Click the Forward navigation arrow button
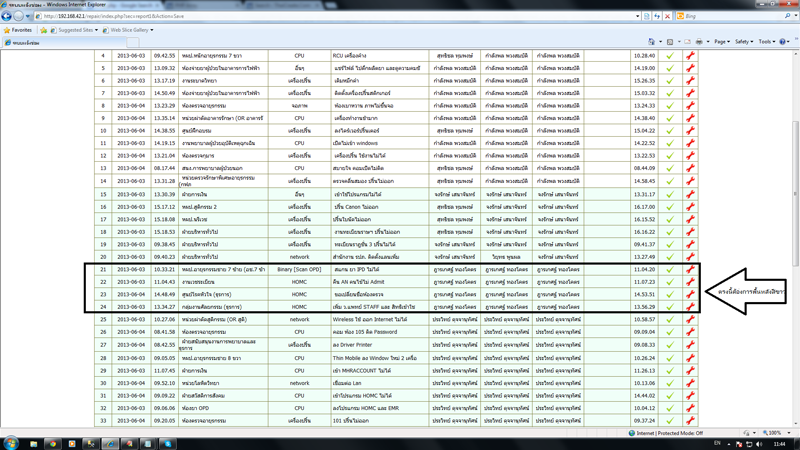800x450 pixels. click(x=18, y=16)
